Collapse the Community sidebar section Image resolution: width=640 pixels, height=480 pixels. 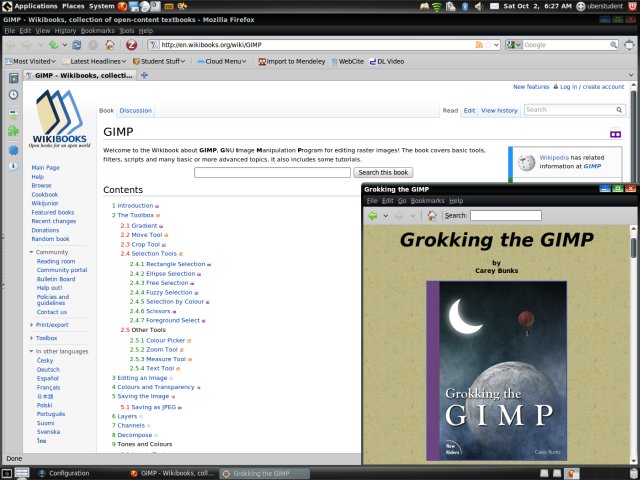[x=31, y=252]
